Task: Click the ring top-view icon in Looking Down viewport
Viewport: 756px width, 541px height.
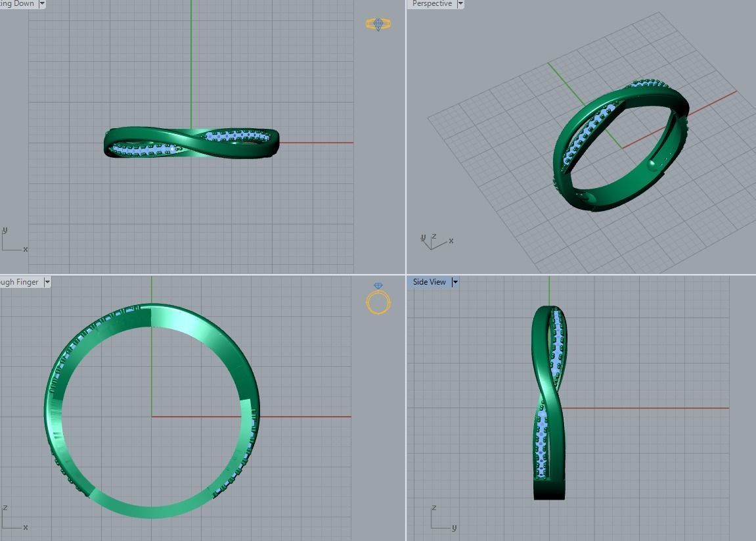Action: click(x=378, y=24)
